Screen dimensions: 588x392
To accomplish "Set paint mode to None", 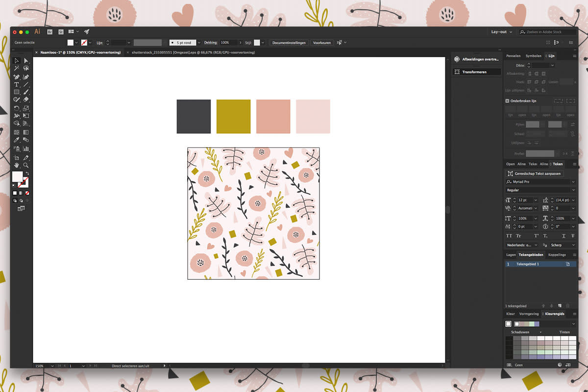I will pyautogui.click(x=27, y=193).
